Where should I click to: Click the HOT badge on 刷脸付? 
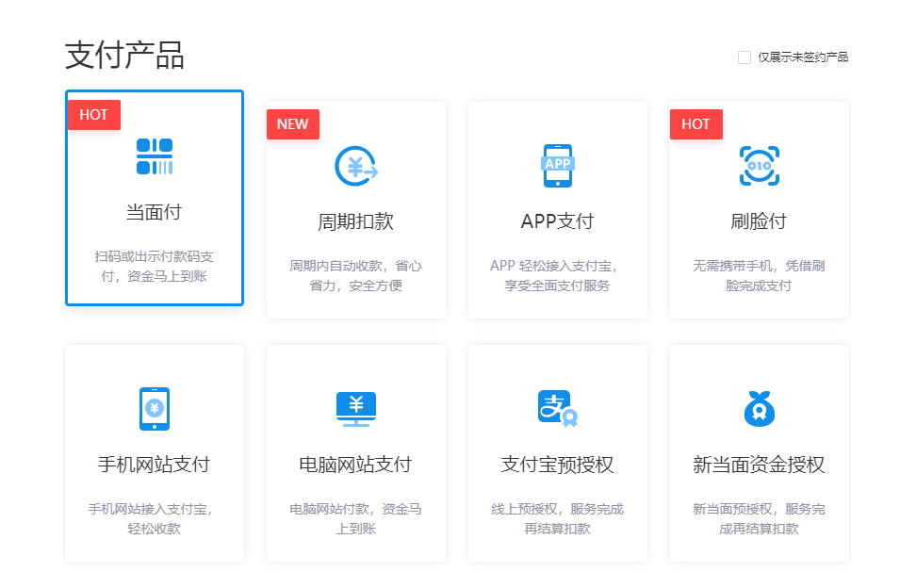click(696, 124)
